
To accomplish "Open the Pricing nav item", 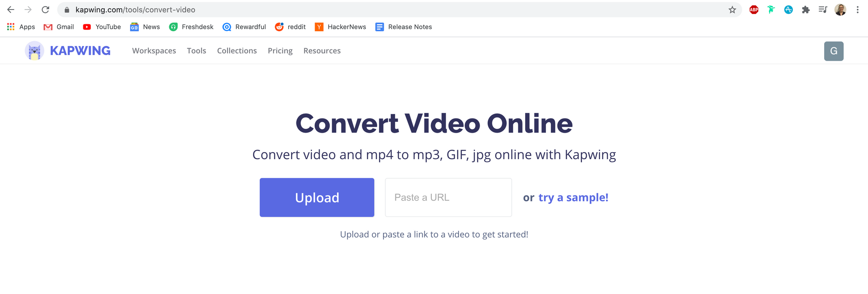I will pyautogui.click(x=280, y=51).
